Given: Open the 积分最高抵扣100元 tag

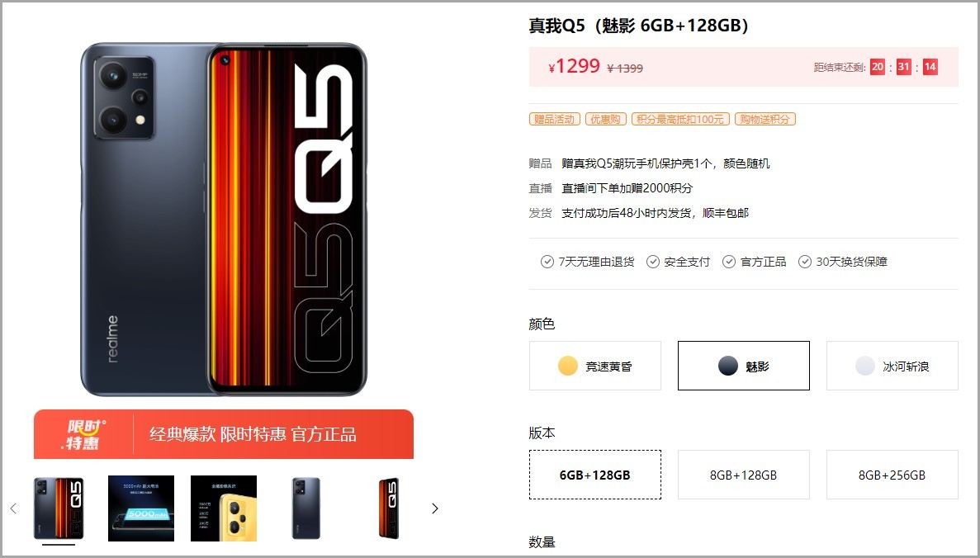Looking at the screenshot, I should (x=680, y=120).
